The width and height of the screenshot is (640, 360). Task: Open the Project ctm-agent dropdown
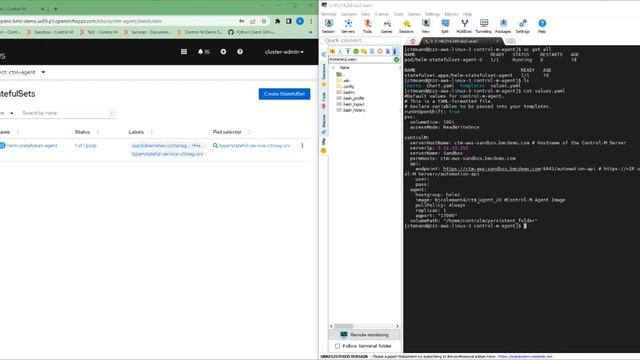click(23, 72)
